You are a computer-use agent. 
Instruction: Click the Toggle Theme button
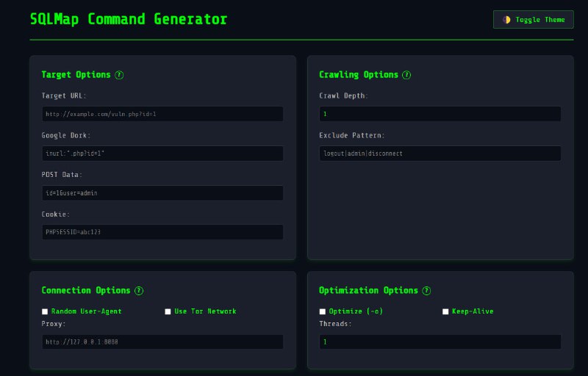tap(533, 20)
